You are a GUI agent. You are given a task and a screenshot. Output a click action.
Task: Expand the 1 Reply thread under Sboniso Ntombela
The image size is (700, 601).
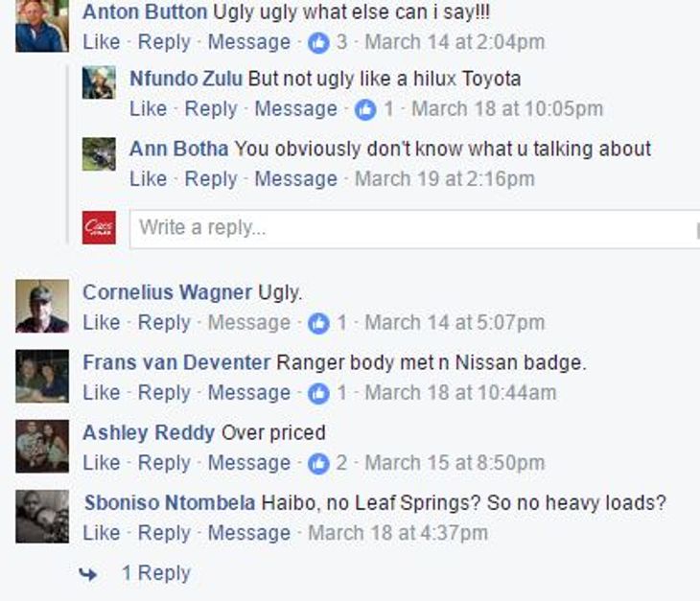155,573
